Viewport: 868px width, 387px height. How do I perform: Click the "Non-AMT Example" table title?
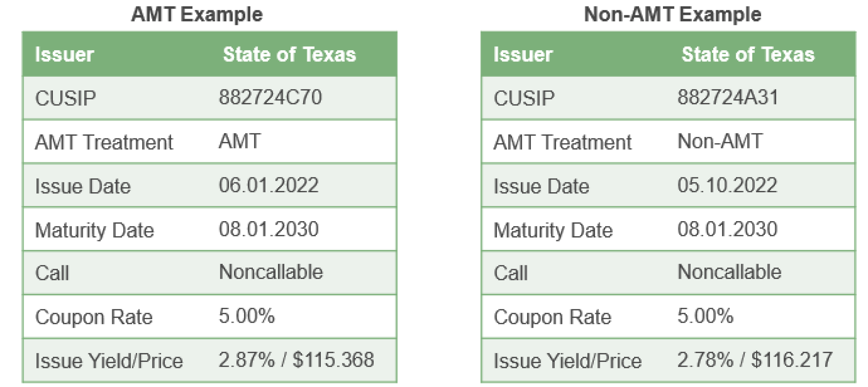(x=672, y=15)
